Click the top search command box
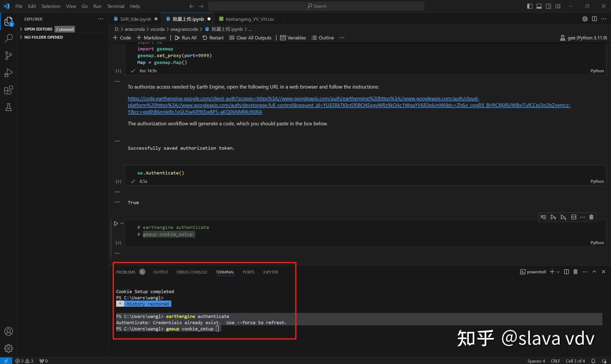Viewport: 611px width, 364px height. click(x=316, y=6)
